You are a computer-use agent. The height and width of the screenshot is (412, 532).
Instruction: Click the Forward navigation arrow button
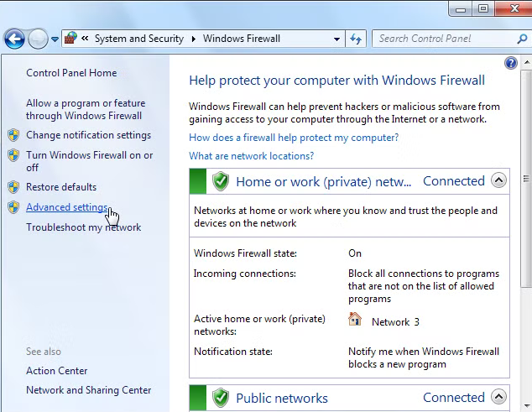(38, 39)
